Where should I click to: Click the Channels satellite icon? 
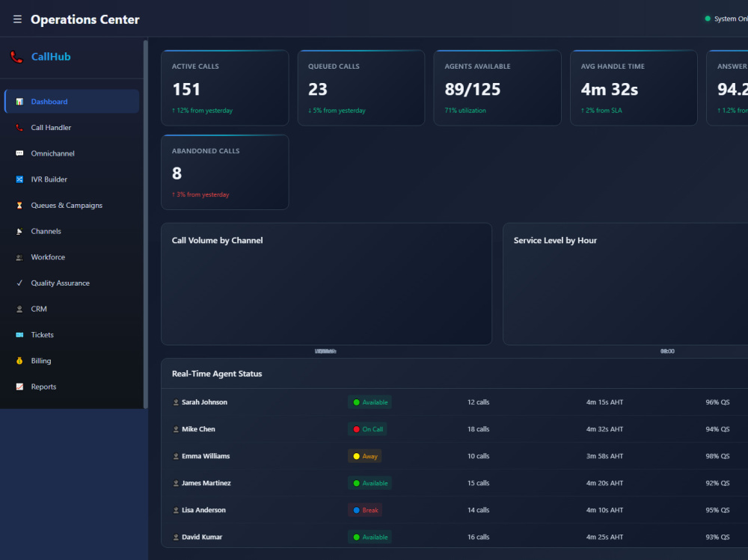coord(19,231)
